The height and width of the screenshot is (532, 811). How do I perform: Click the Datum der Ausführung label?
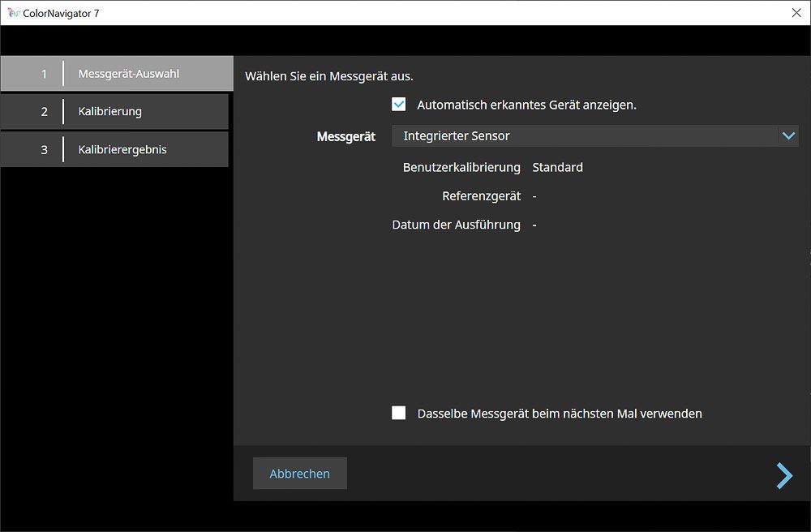pos(456,225)
